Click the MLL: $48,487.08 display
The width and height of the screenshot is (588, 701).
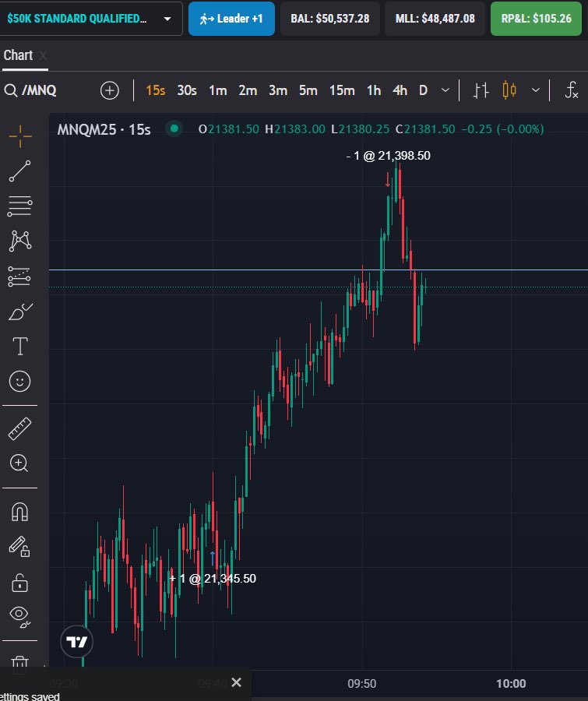[x=435, y=19]
